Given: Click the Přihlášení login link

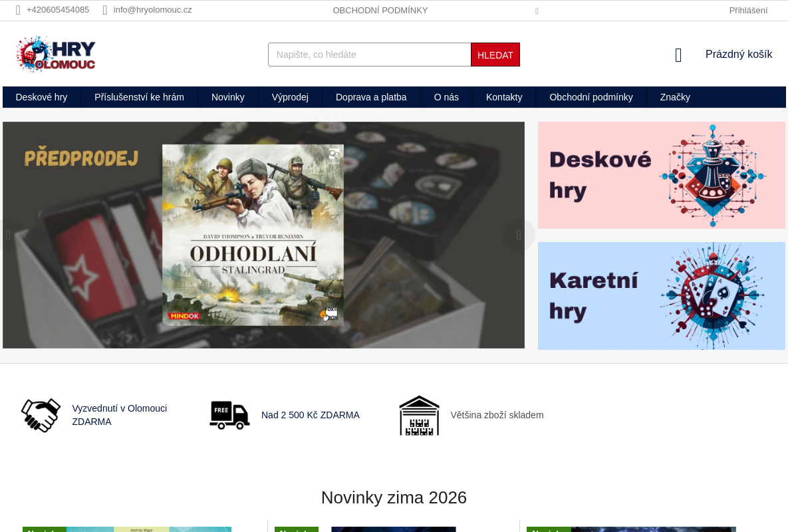Looking at the screenshot, I should click(x=748, y=10).
